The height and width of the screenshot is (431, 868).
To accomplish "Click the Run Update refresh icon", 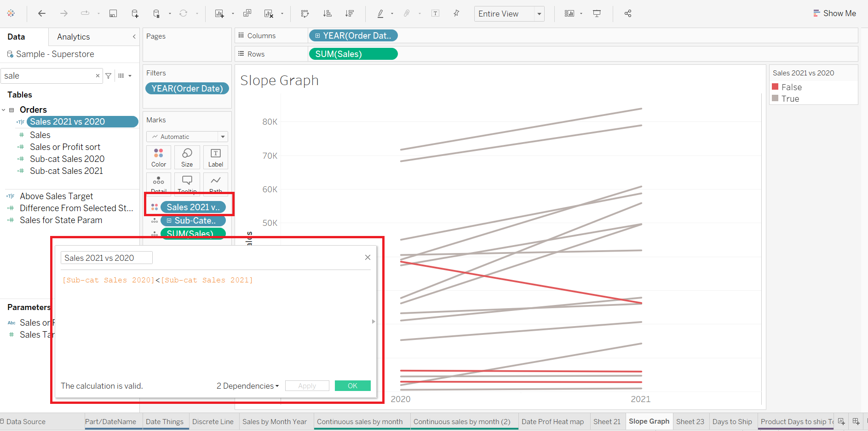I will pyautogui.click(x=184, y=13).
